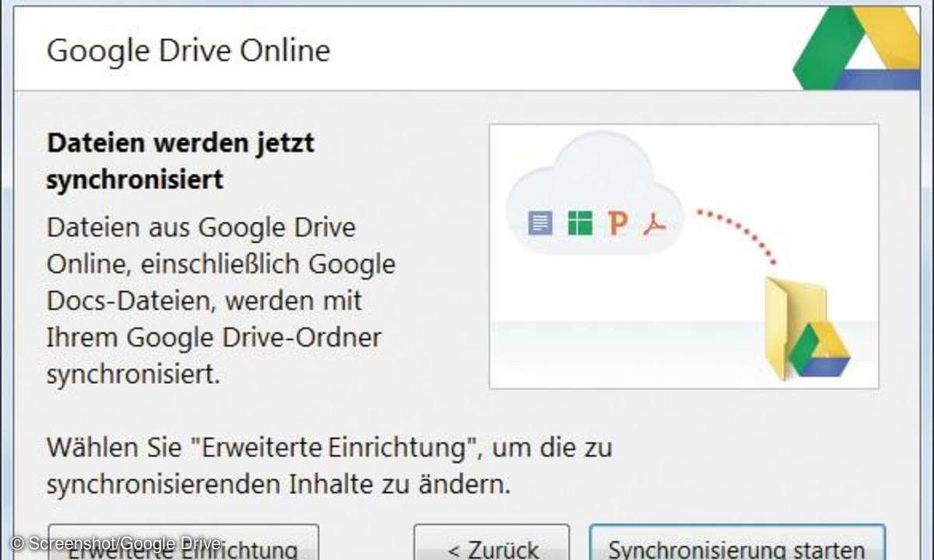Click the red PDF icon in cloud
Image resolution: width=934 pixels, height=560 pixels.
tap(655, 224)
